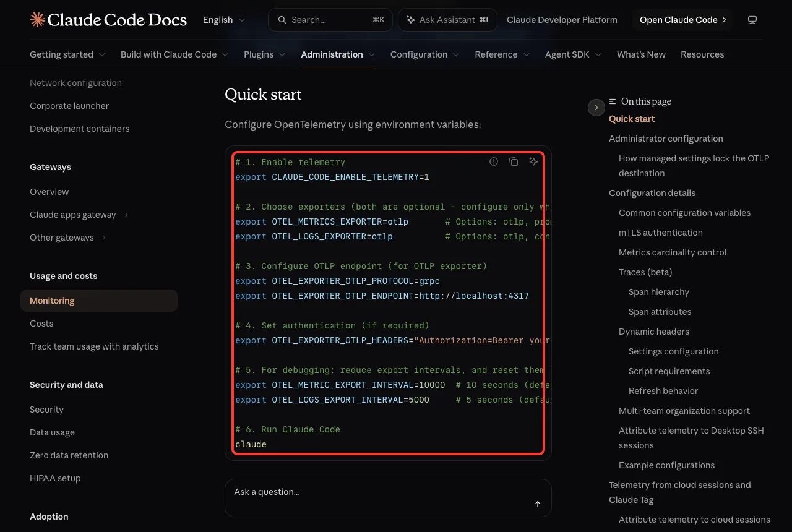Jump to Example configurations section
This screenshot has width=792, height=532.
click(x=666, y=465)
